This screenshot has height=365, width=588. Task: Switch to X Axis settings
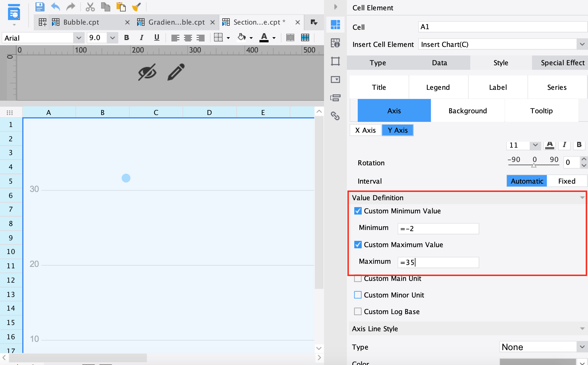pyautogui.click(x=365, y=130)
